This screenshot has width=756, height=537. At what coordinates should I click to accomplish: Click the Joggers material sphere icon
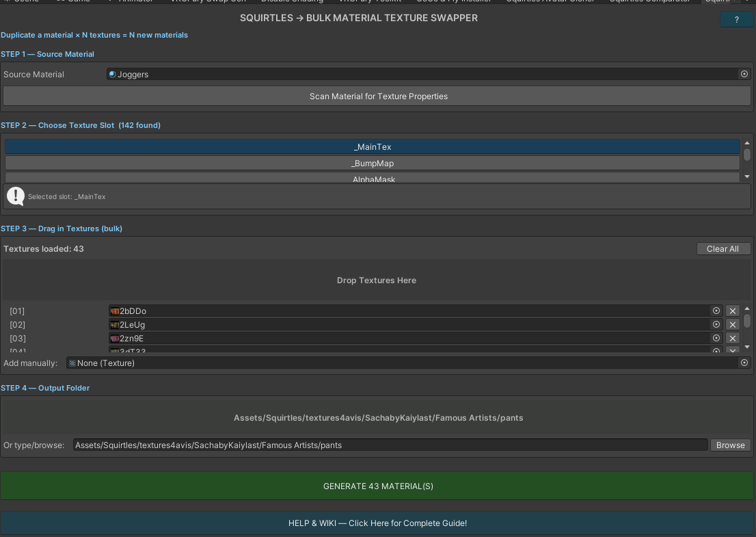coord(112,74)
